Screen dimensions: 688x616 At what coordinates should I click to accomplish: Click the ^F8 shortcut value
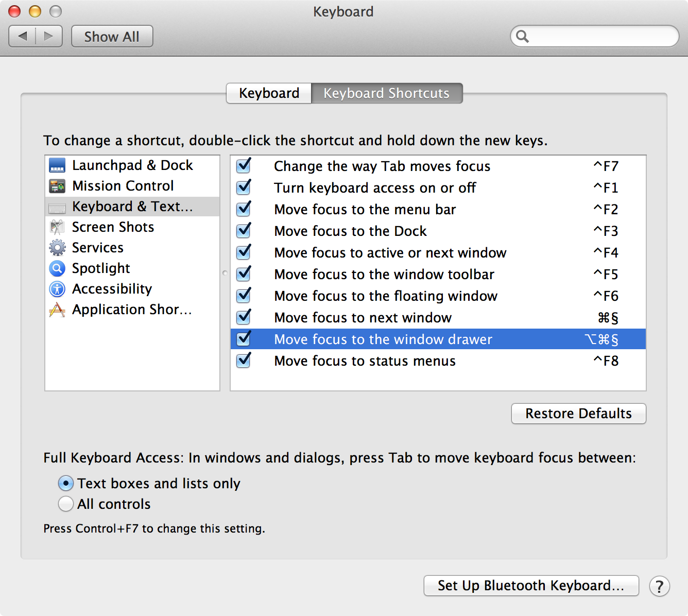click(606, 361)
